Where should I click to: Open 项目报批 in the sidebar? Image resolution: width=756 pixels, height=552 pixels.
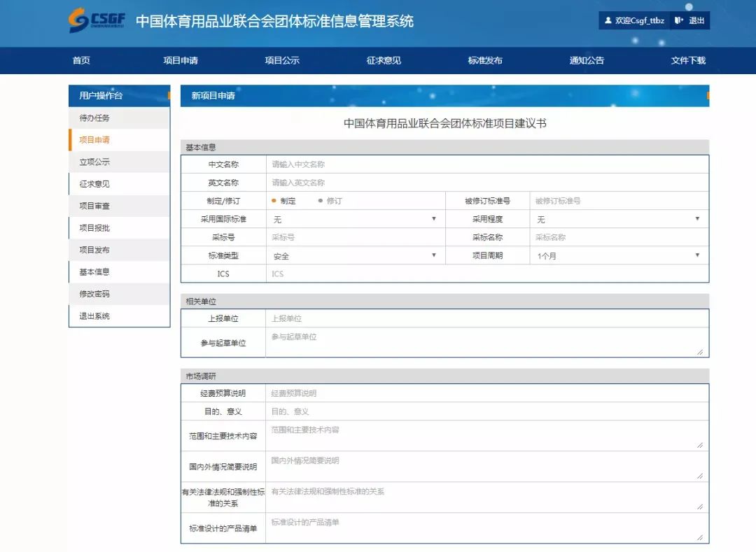[120, 228]
